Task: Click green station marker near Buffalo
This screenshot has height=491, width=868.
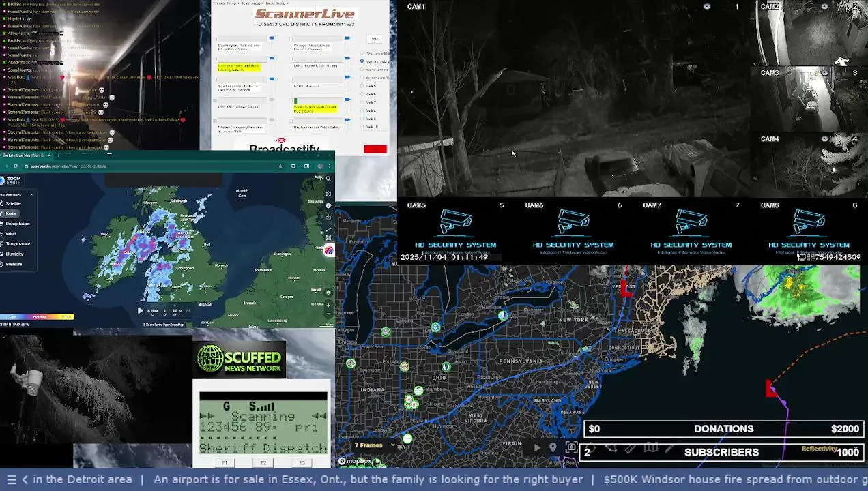Action: pos(503,315)
